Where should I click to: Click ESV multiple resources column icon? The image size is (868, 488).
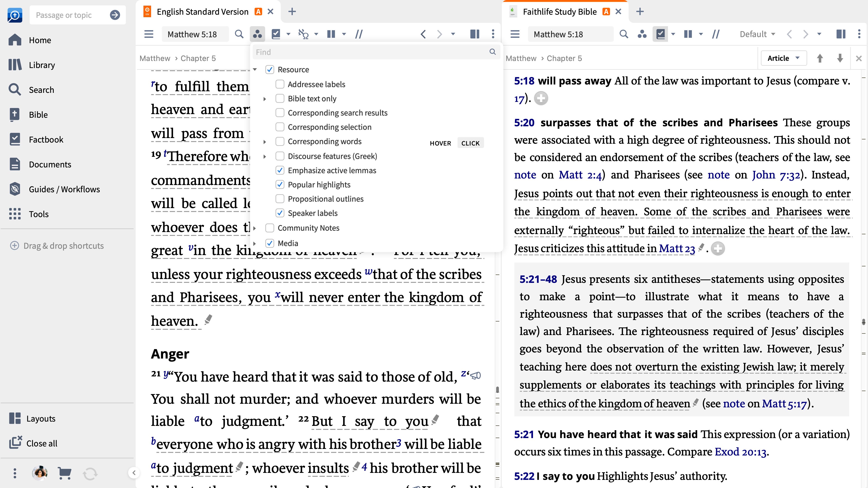[x=331, y=34]
